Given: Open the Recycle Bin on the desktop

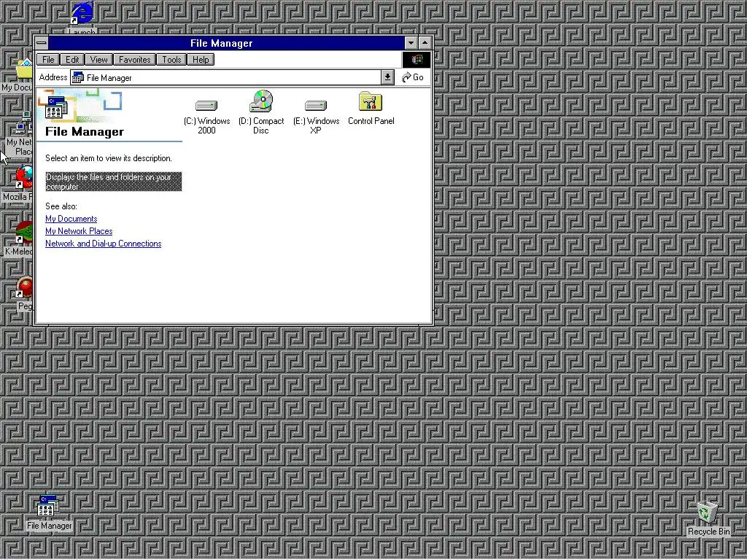Looking at the screenshot, I should click(x=708, y=513).
